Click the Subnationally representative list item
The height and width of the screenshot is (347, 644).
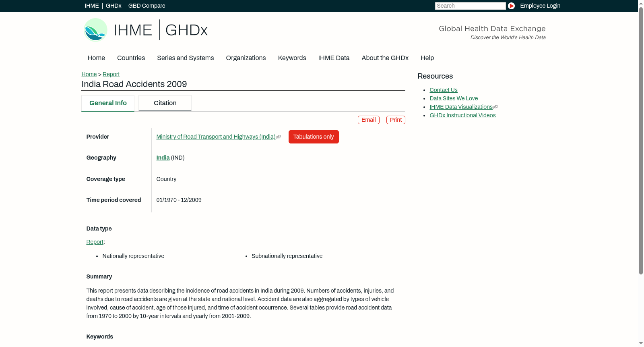[287, 256]
